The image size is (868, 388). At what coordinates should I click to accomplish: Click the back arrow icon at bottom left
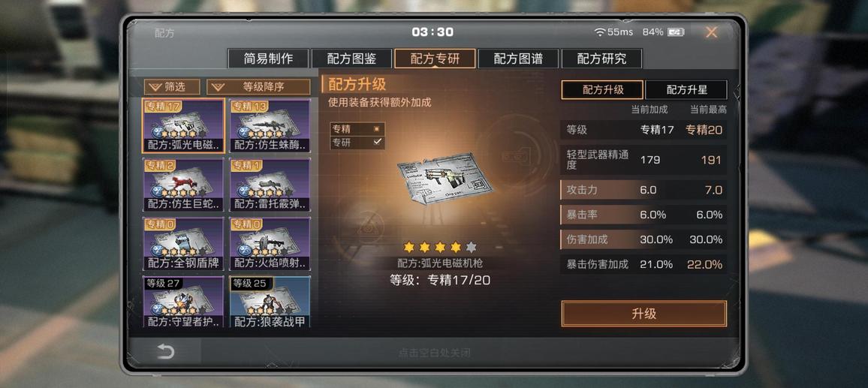[165, 352]
